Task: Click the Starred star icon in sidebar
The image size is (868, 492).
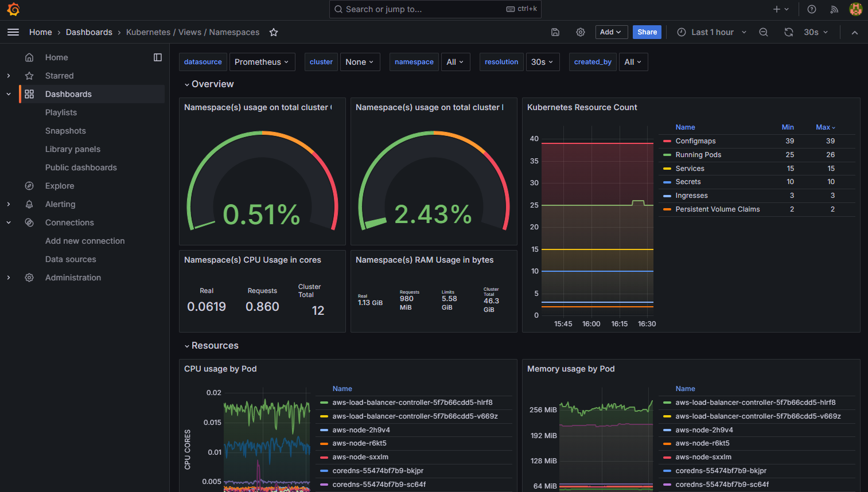Action: [x=29, y=76]
